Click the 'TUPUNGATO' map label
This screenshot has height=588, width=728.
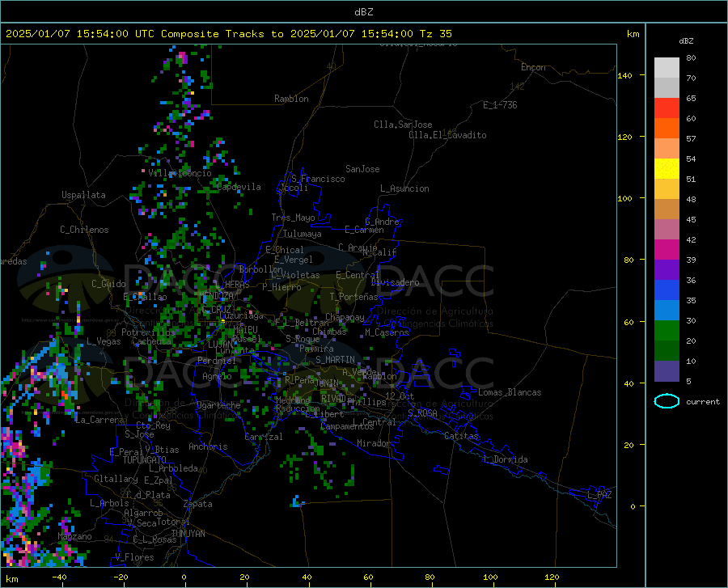145,460
